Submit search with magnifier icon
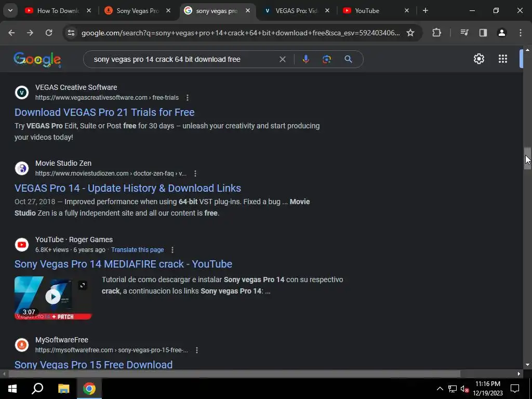Viewport: 532px width, 399px height. click(x=349, y=59)
